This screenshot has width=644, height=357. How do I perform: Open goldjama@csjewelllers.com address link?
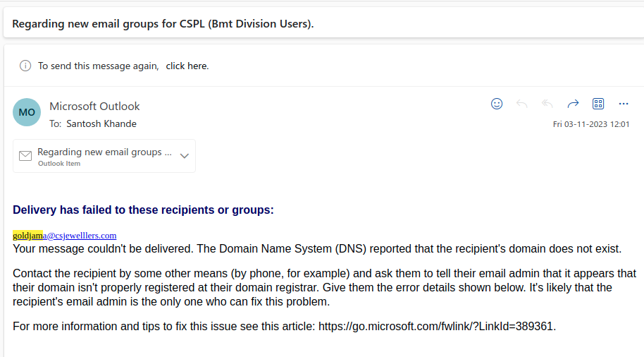(x=65, y=236)
